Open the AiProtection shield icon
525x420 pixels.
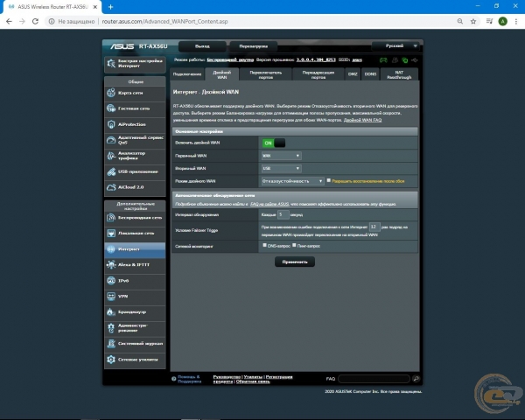point(111,124)
